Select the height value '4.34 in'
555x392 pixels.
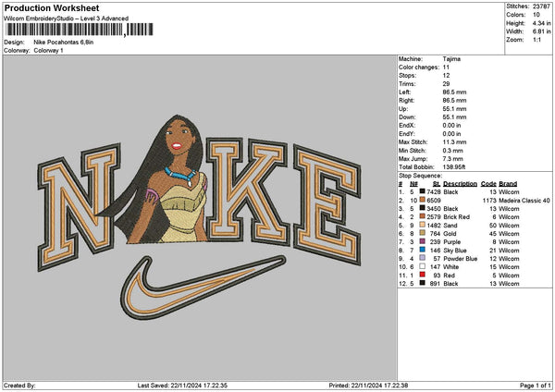541,23
